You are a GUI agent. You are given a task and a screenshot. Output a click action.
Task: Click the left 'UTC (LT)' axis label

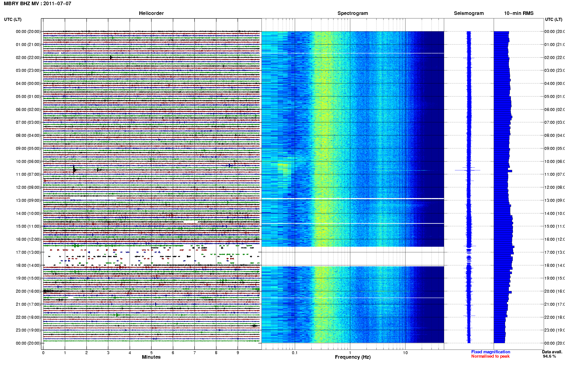pyautogui.click(x=13, y=19)
